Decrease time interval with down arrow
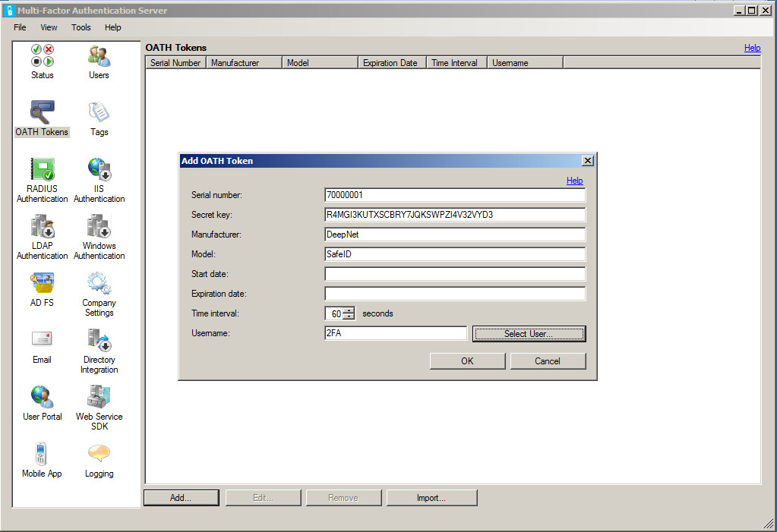Screen dimensions: 777x532 349,316
